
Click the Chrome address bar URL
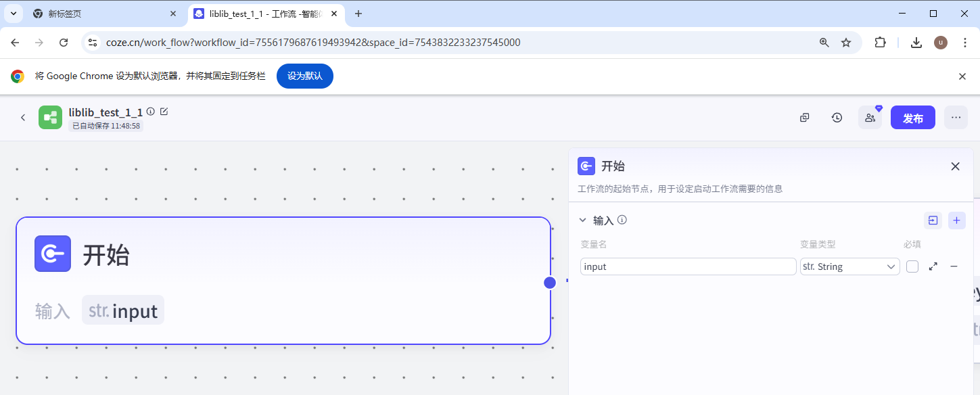[x=313, y=42]
